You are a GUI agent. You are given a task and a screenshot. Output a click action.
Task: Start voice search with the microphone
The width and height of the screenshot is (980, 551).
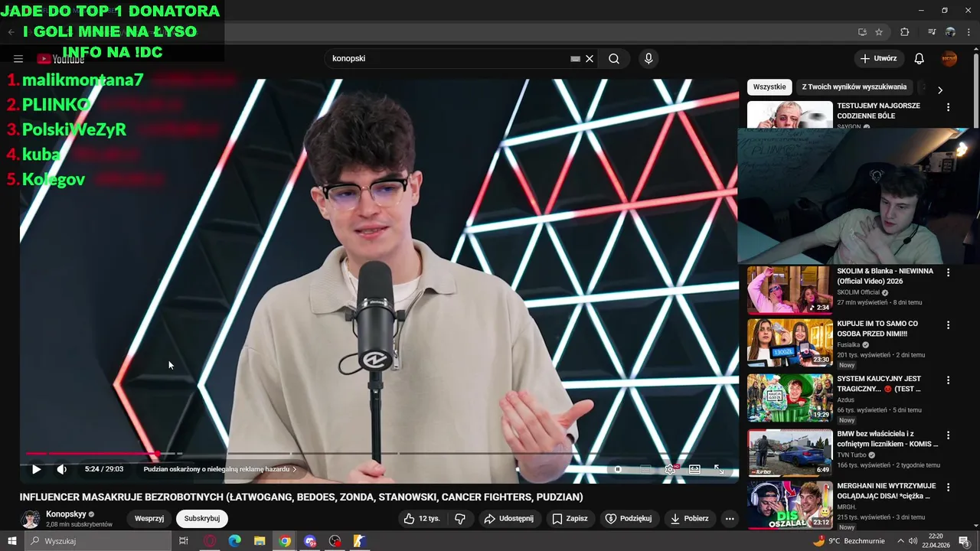(x=648, y=58)
